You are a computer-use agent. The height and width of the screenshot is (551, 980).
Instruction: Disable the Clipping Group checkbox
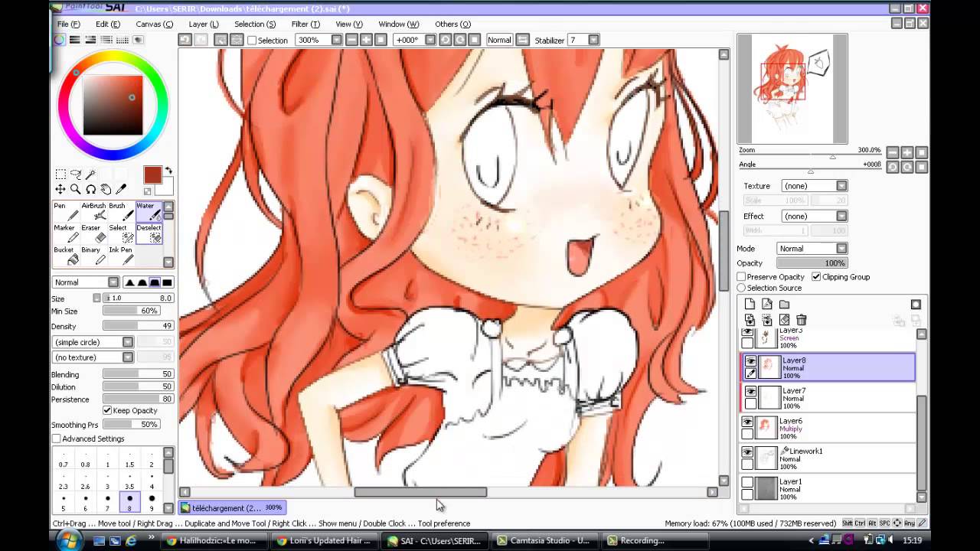pyautogui.click(x=816, y=277)
